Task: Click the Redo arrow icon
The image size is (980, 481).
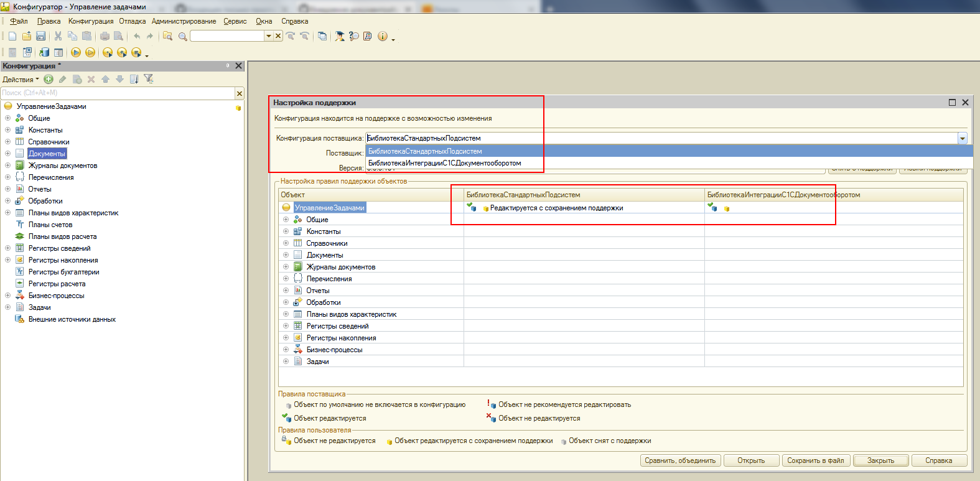Action: 150,36
